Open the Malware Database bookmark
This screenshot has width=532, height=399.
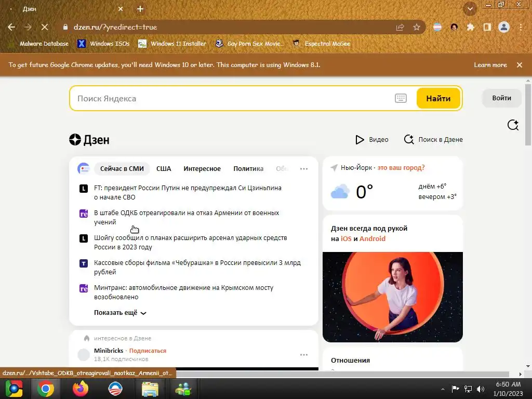[39, 44]
